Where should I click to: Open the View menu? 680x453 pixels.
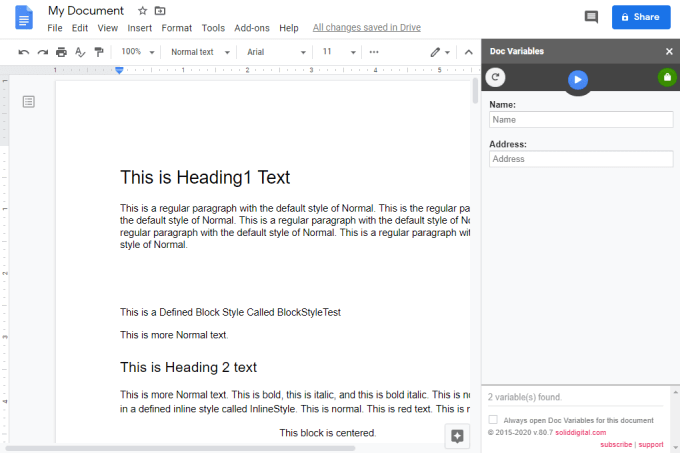[108, 28]
